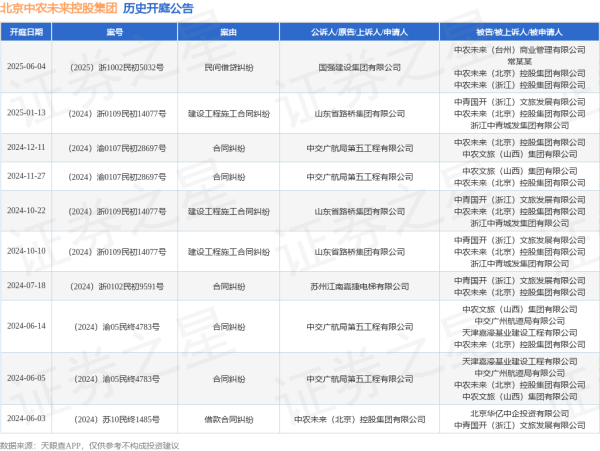Select the date cell 2024-10-22
This screenshot has height=451, width=600.
[26, 211]
